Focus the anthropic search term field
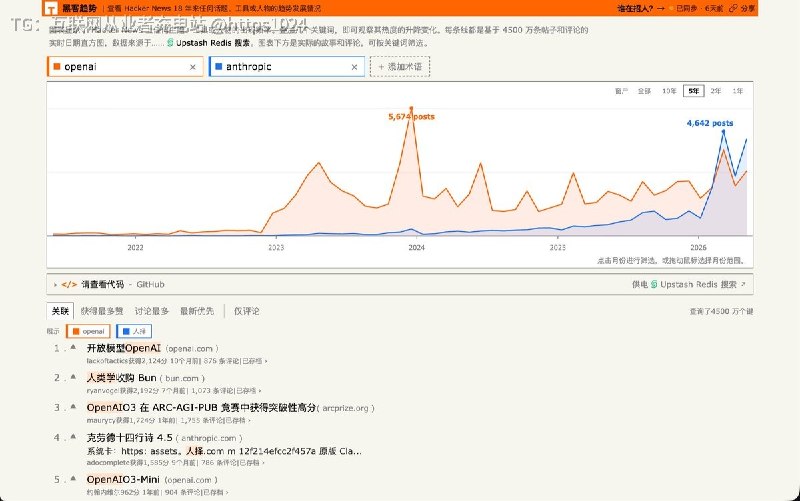The width and height of the screenshot is (800, 501). click(286, 67)
